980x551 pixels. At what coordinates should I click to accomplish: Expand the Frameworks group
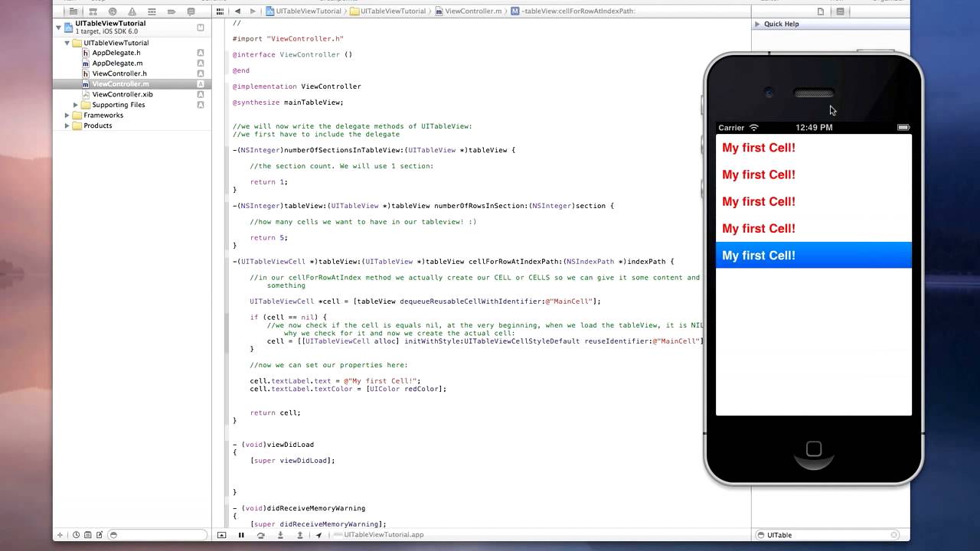(67, 115)
